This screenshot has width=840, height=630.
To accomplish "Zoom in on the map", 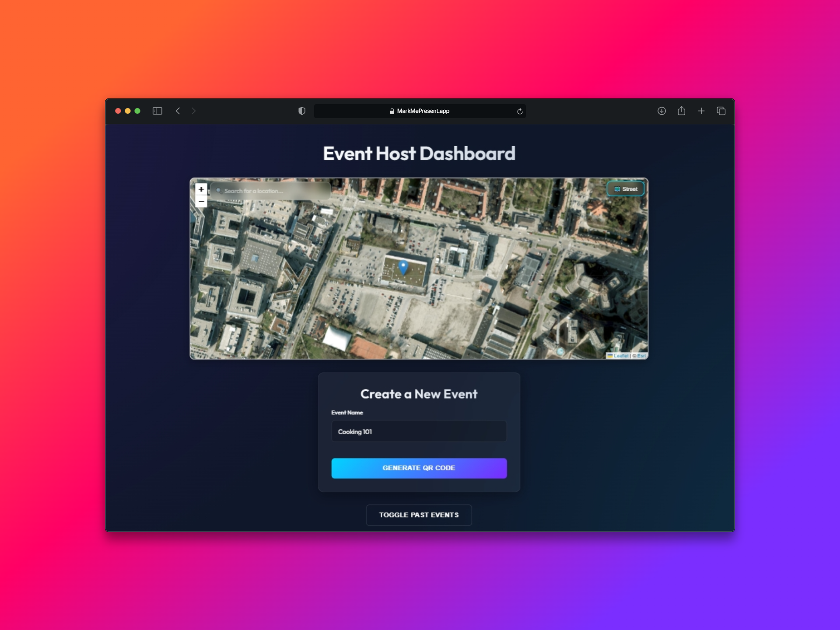I will [201, 189].
